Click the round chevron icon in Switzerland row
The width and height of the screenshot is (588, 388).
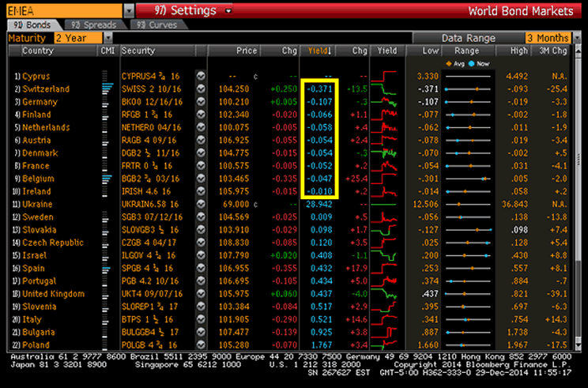coord(201,89)
